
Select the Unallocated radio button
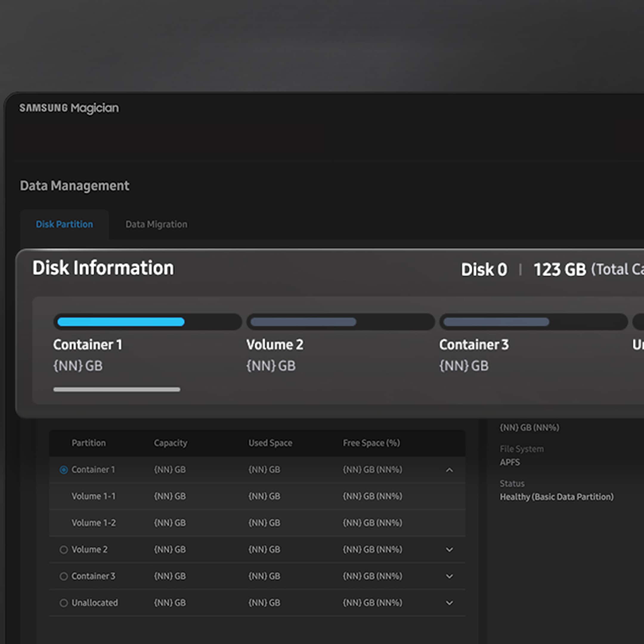pyautogui.click(x=64, y=603)
